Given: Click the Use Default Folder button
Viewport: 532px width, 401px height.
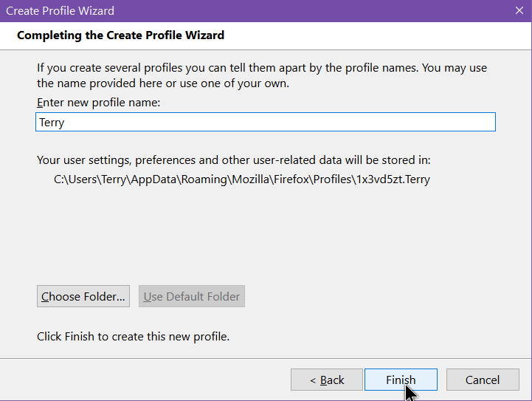Looking at the screenshot, I should [x=192, y=296].
